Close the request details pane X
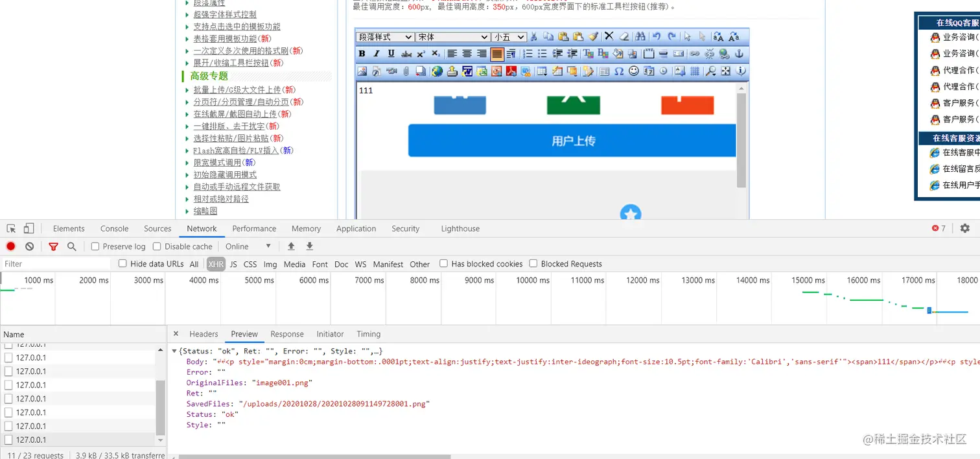 tap(176, 334)
